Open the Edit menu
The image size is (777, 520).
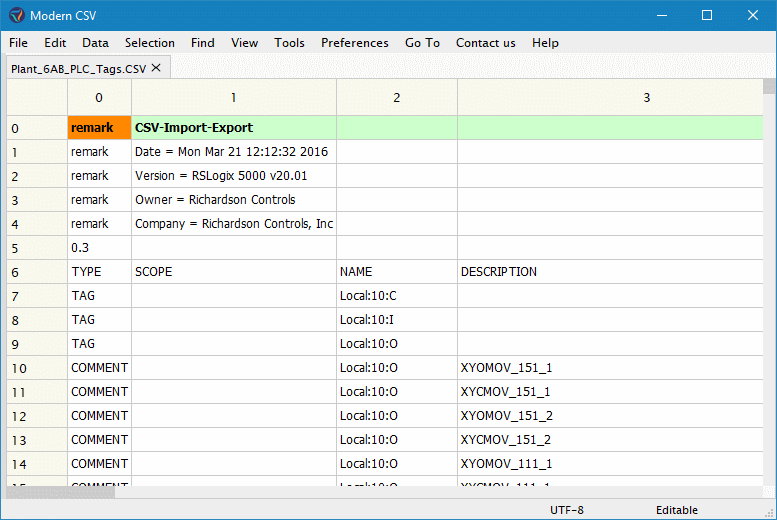tap(55, 43)
